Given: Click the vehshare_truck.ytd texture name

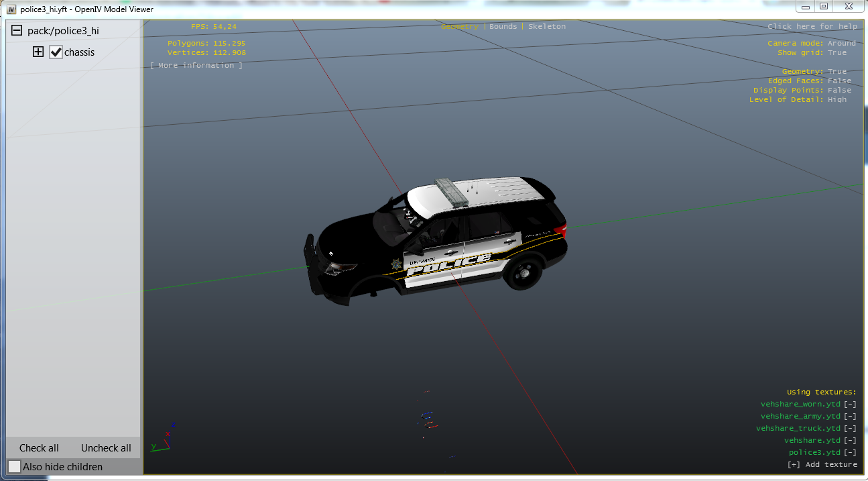Looking at the screenshot, I should 798,429.
